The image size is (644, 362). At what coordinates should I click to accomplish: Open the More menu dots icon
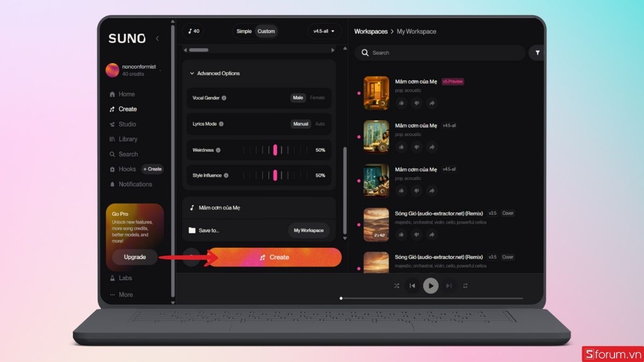[112, 294]
